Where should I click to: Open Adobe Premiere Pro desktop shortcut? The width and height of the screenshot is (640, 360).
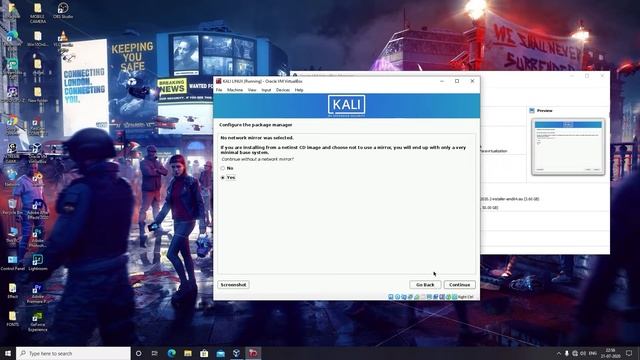click(38, 294)
